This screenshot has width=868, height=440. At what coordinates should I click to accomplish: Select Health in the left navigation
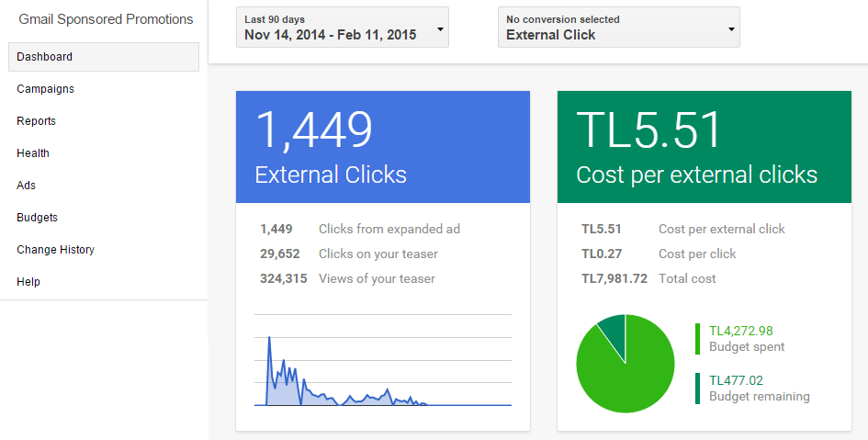point(33,153)
